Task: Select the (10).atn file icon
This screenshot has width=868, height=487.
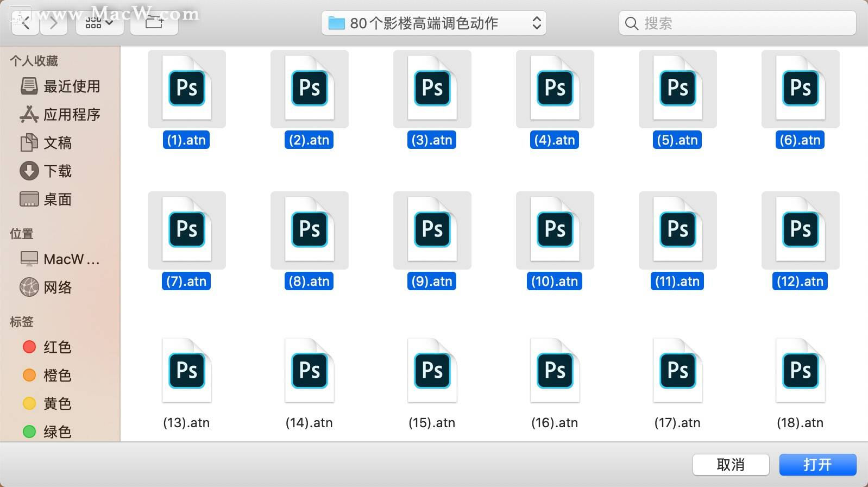Action: point(555,230)
